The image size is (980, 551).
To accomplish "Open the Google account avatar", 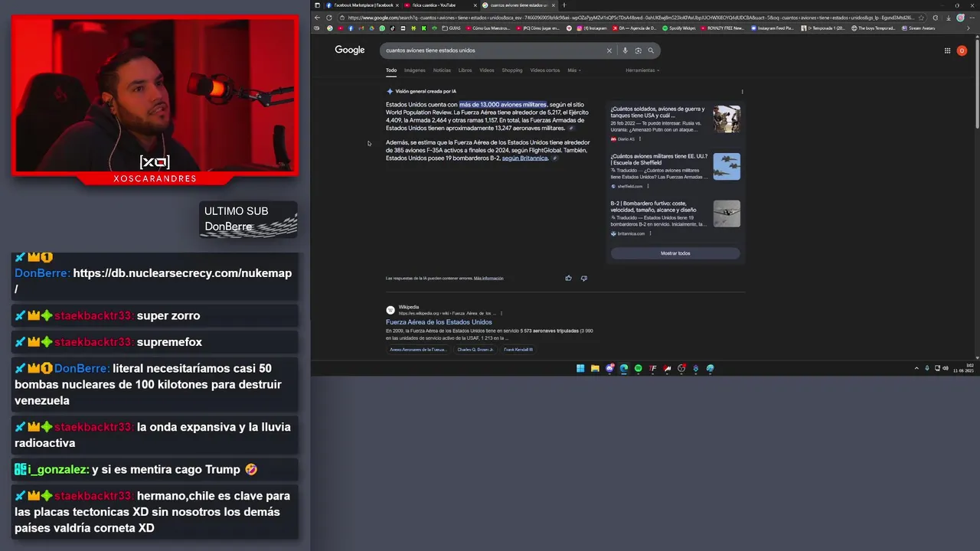I will [962, 51].
